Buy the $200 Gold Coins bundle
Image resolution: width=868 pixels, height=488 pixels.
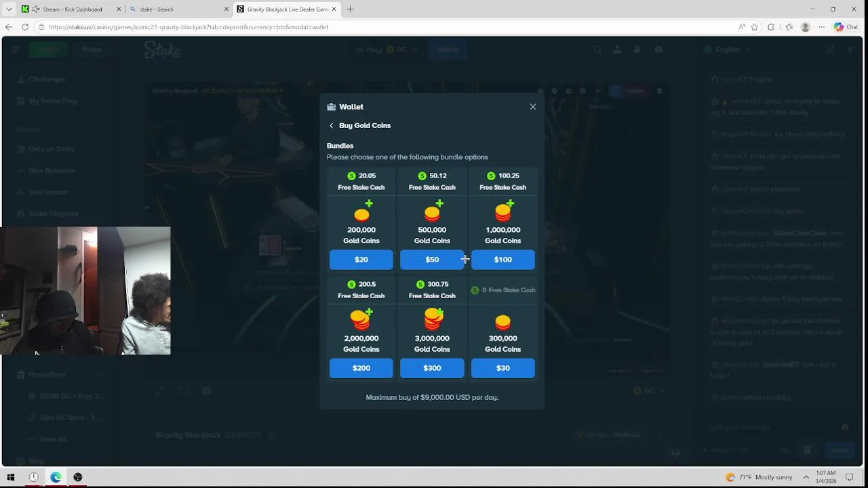(361, 368)
